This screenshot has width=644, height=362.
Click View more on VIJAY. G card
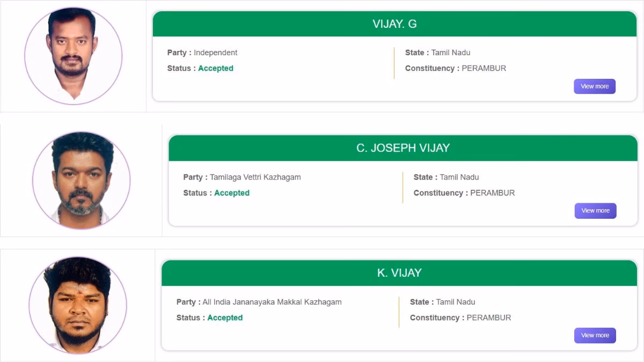594,86
